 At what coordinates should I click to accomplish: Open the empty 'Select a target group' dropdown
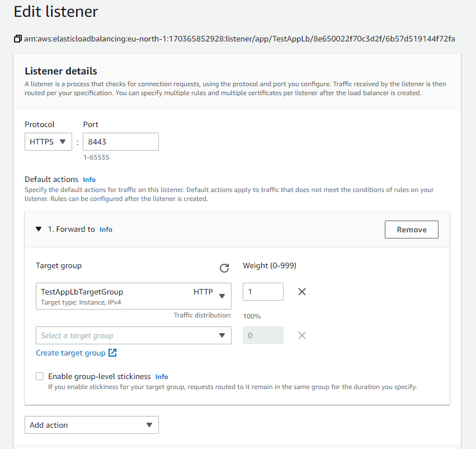point(133,335)
